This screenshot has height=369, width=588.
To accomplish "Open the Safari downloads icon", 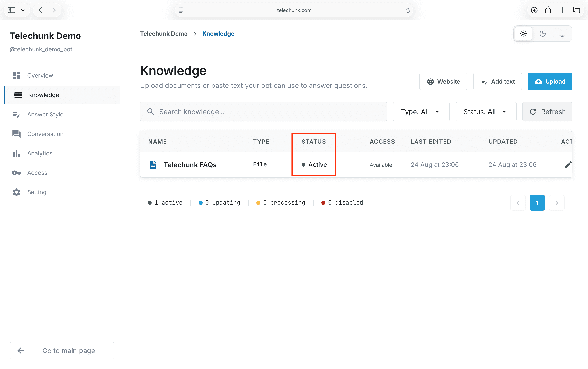I will [x=534, y=10].
